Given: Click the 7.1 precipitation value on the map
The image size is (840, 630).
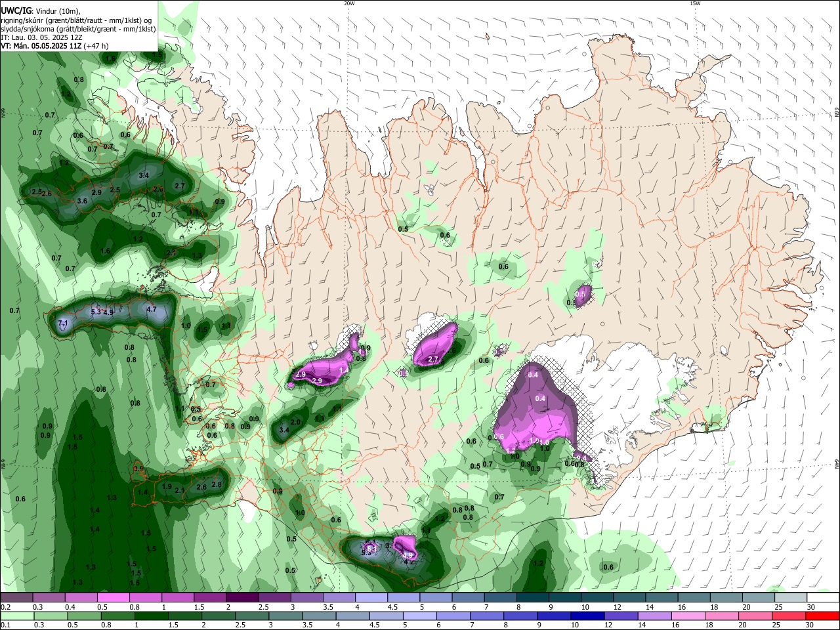Looking at the screenshot, I should tap(63, 324).
